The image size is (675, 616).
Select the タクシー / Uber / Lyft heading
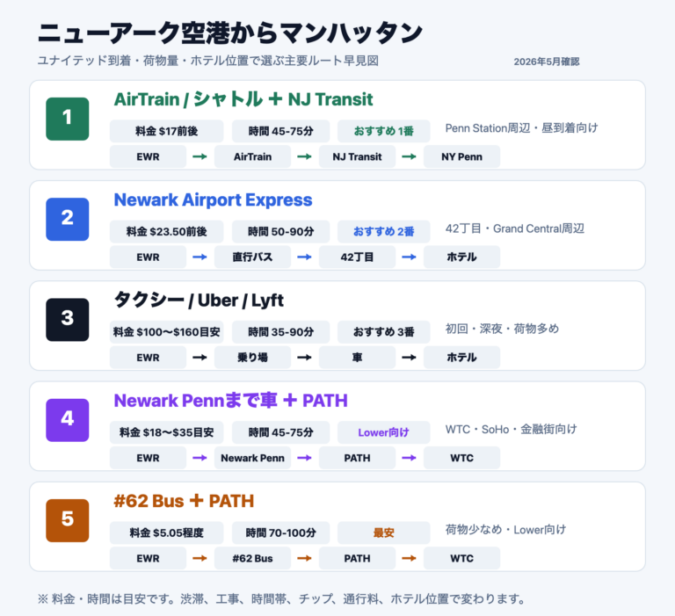[x=199, y=301]
